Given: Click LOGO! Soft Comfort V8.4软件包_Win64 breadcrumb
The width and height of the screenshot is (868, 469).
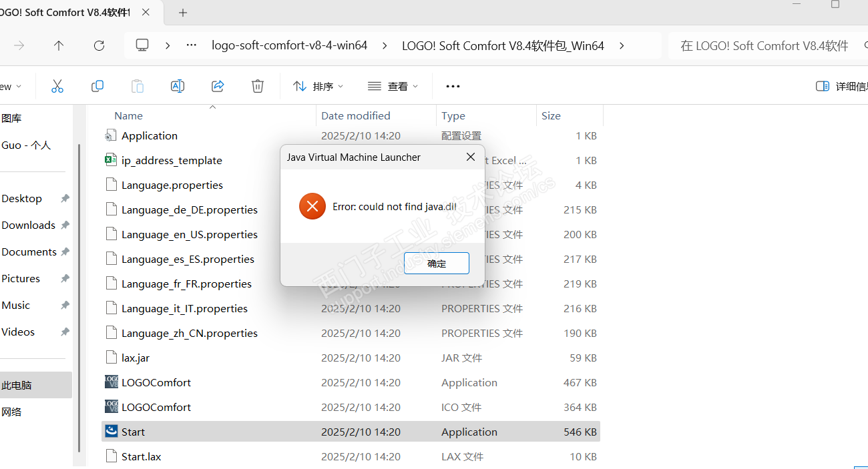Looking at the screenshot, I should [x=503, y=45].
